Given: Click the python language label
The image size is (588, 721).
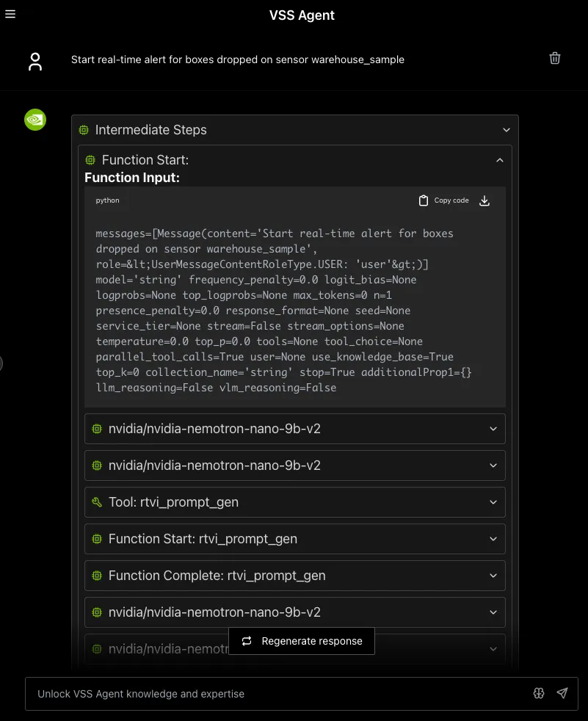Looking at the screenshot, I should click(108, 200).
